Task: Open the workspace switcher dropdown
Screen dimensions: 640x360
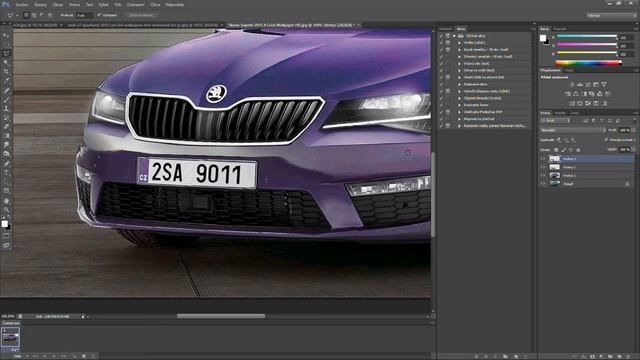Action: point(611,16)
